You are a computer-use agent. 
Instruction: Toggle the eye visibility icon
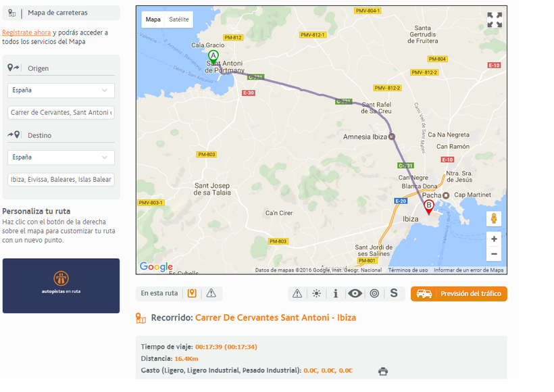[x=355, y=293]
